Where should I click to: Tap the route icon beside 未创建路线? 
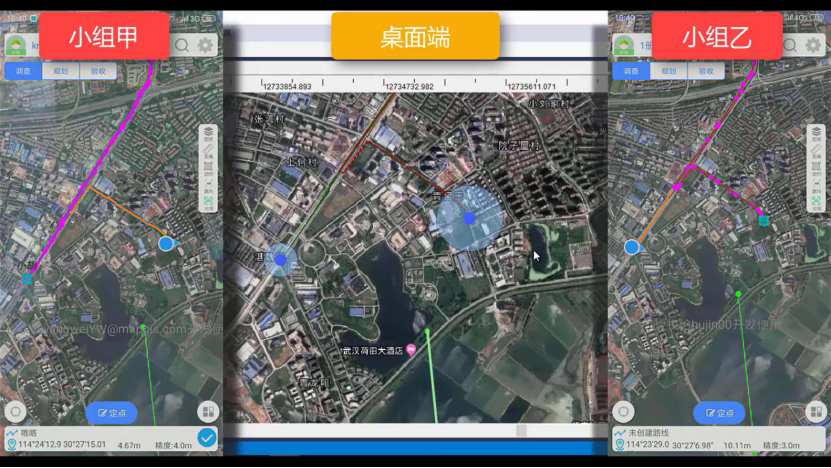click(620, 433)
